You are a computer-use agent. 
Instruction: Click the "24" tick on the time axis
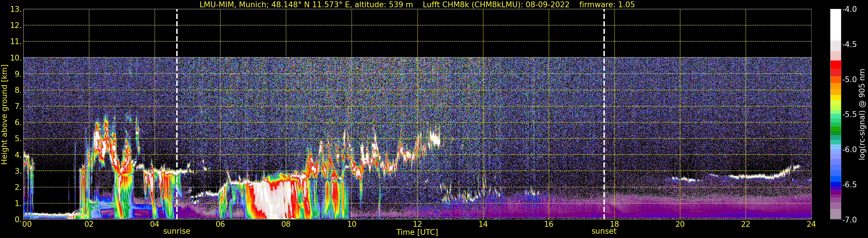811,224
